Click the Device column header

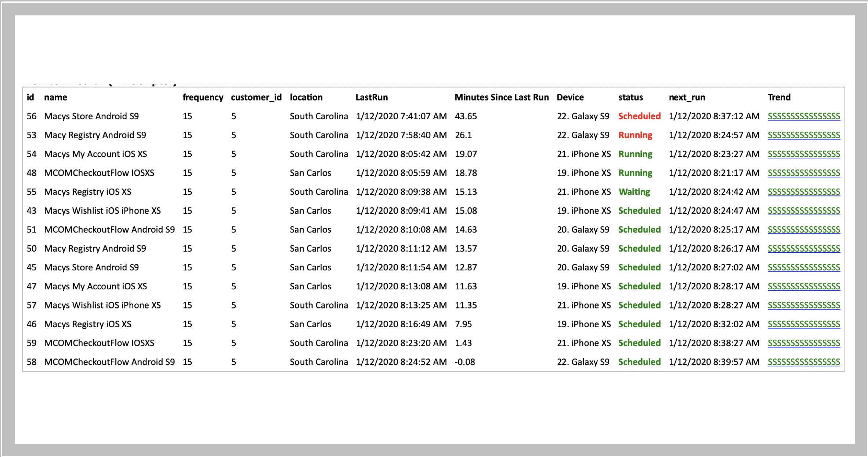pyautogui.click(x=570, y=97)
